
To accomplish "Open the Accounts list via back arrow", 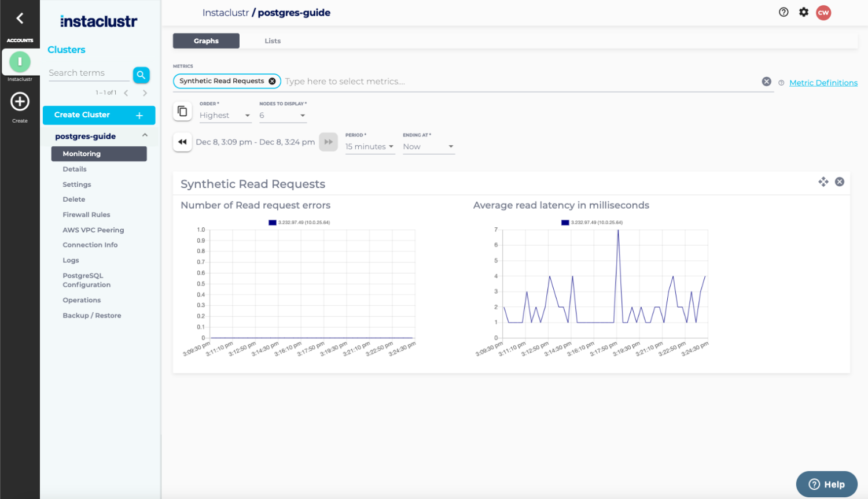I will [x=20, y=19].
